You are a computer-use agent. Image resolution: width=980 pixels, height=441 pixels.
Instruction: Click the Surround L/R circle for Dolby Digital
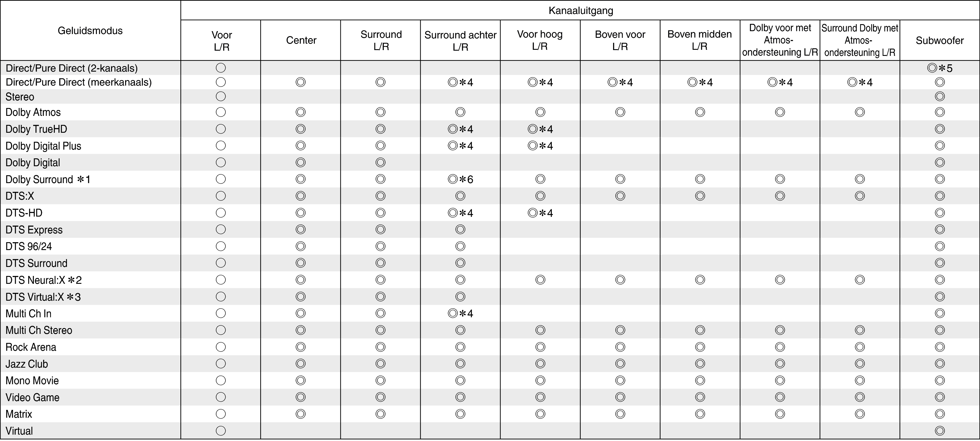(380, 162)
